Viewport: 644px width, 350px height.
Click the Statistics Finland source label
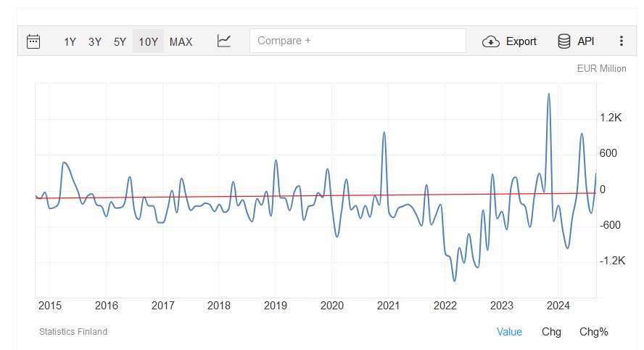point(73,332)
